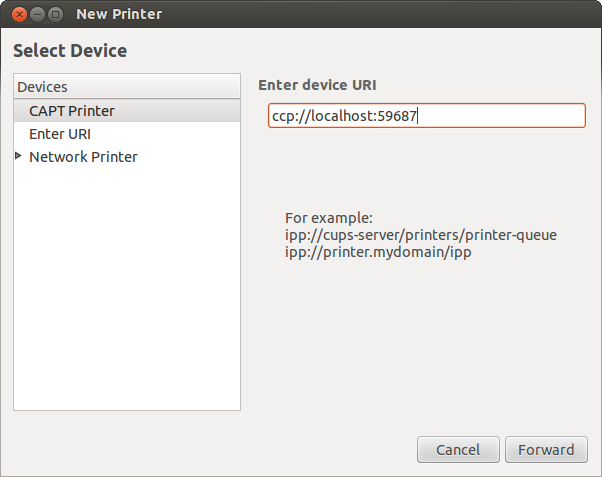The height and width of the screenshot is (477, 602).
Task: Select the Enter URI device entry
Action: click(x=127, y=134)
